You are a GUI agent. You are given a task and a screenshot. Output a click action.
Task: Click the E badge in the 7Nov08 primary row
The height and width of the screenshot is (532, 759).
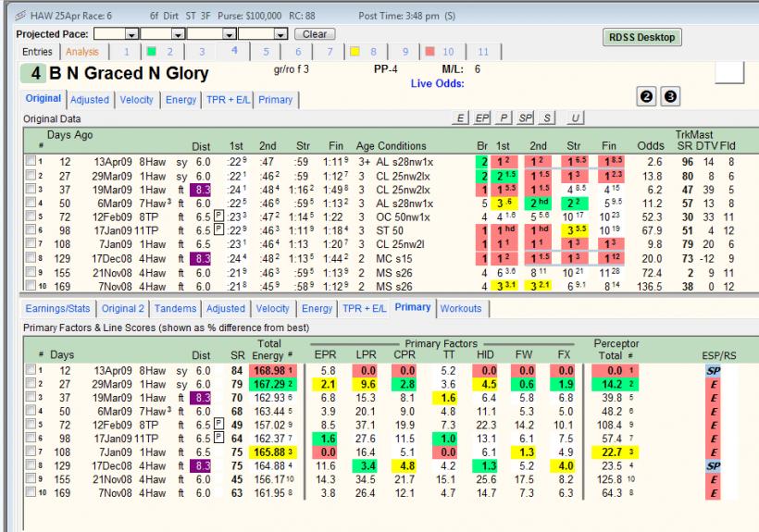click(713, 493)
